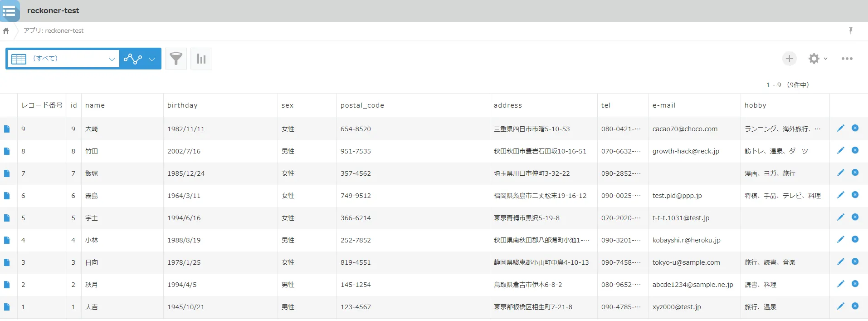
Task: Expand the chevron next to settings gear
Action: coord(826,59)
